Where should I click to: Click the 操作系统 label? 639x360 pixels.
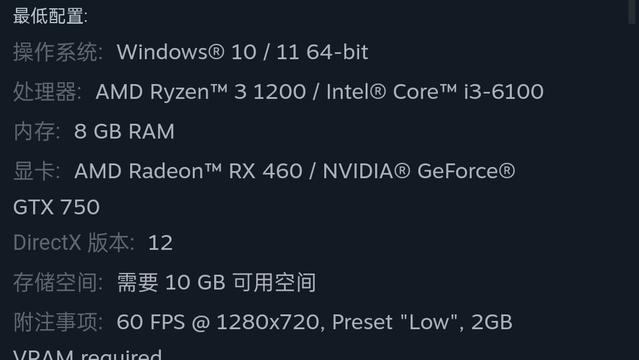click(x=57, y=52)
